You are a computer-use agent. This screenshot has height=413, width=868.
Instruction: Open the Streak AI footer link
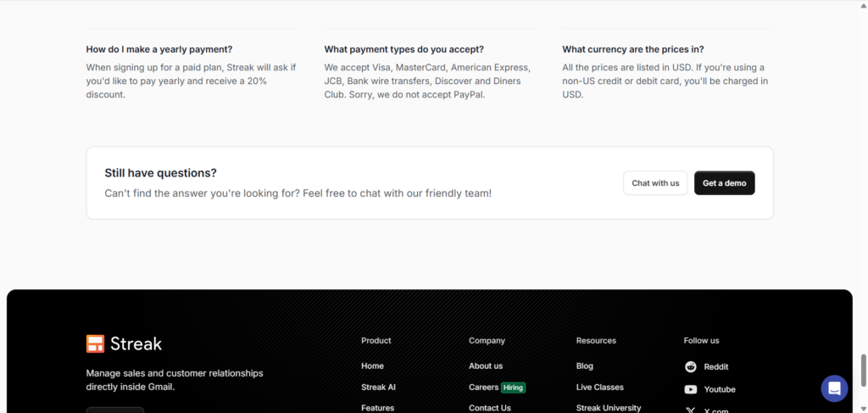tap(379, 387)
